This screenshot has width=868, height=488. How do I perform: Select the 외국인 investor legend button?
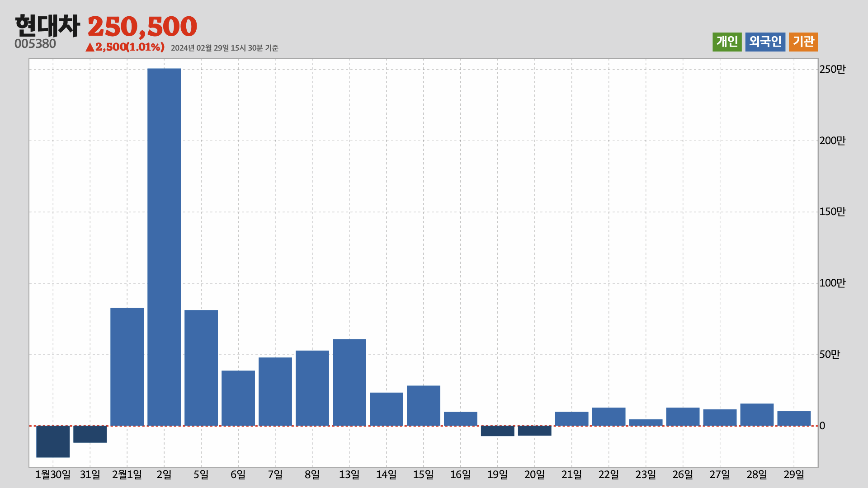765,42
